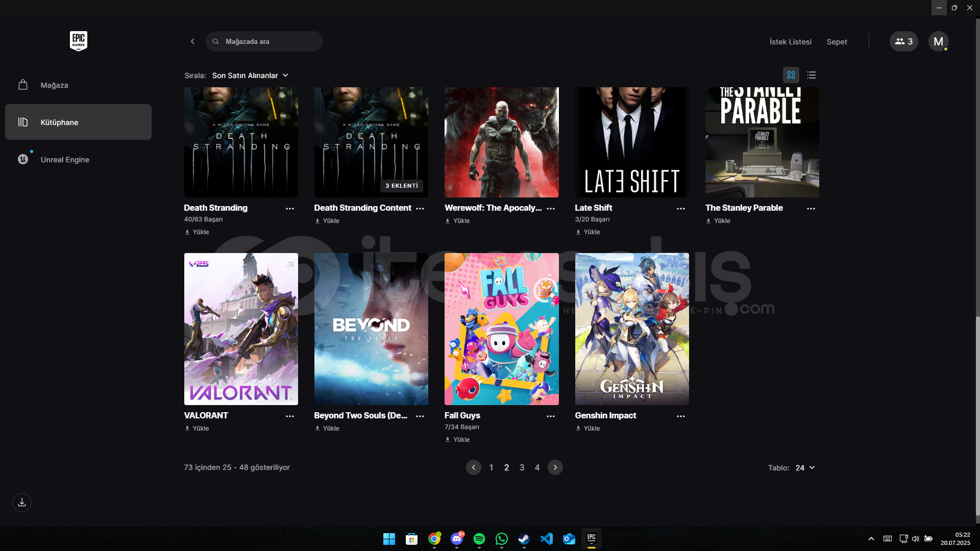Expand the Tablo 24 items-per-page dropdown
The height and width of the screenshot is (551, 980).
pos(805,468)
